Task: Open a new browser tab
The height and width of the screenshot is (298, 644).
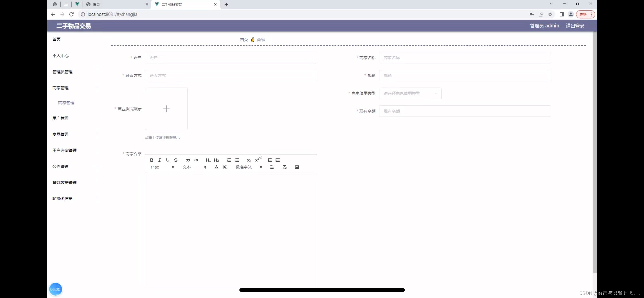Action: click(226, 4)
